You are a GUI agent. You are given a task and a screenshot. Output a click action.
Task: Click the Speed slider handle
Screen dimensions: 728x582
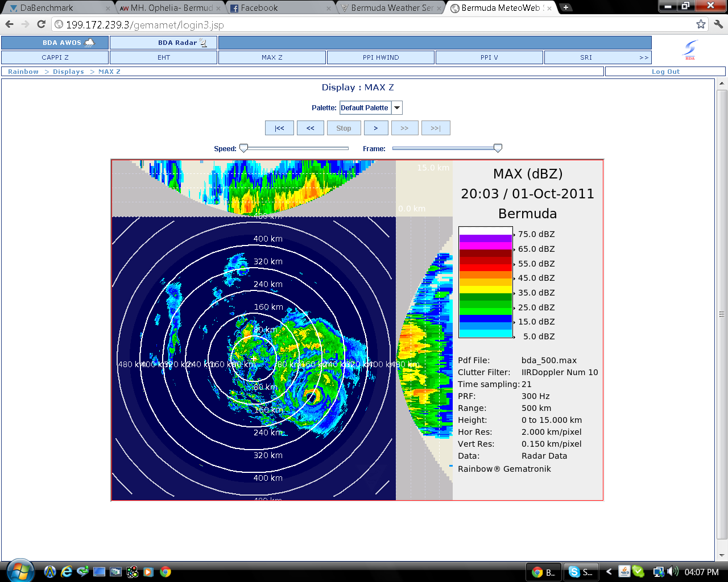[244, 148]
